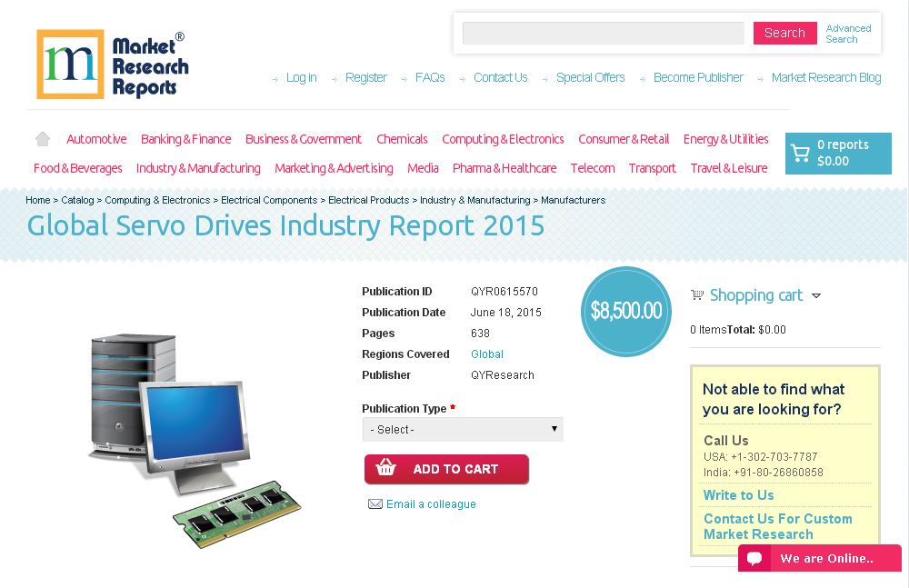Open the Publication Type dropdown
The height and width of the screenshot is (588, 909).
pos(463,429)
